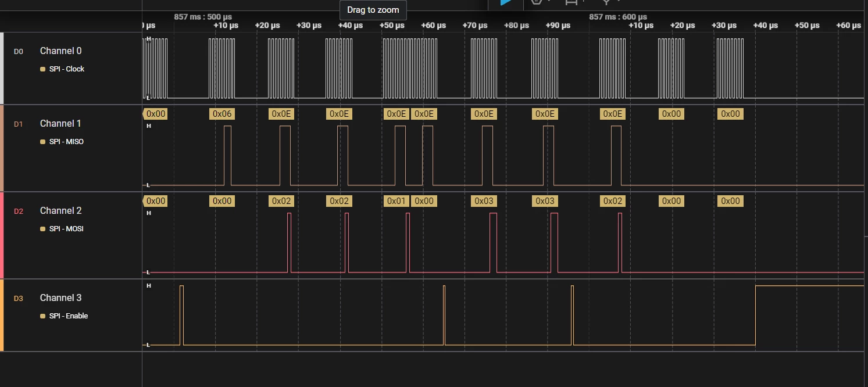Click the D3 channel identifier
The height and width of the screenshot is (387, 868).
point(19,299)
